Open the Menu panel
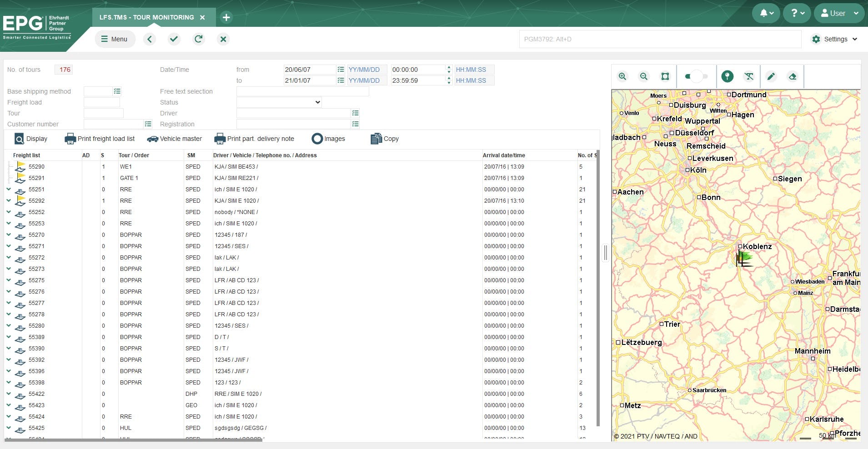This screenshot has height=449, width=868. (115, 39)
